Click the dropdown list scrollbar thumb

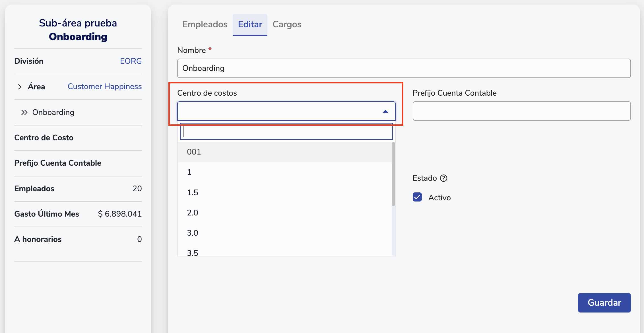coord(393,174)
